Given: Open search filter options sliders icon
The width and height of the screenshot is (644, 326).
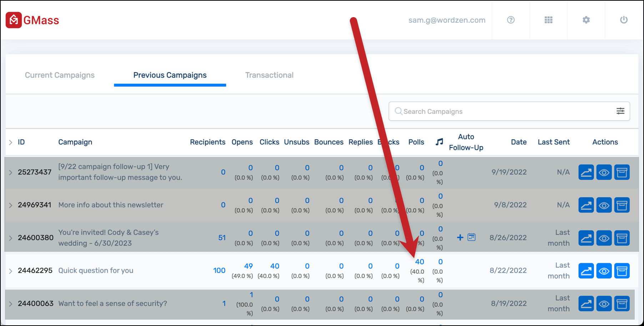Looking at the screenshot, I should 620,111.
